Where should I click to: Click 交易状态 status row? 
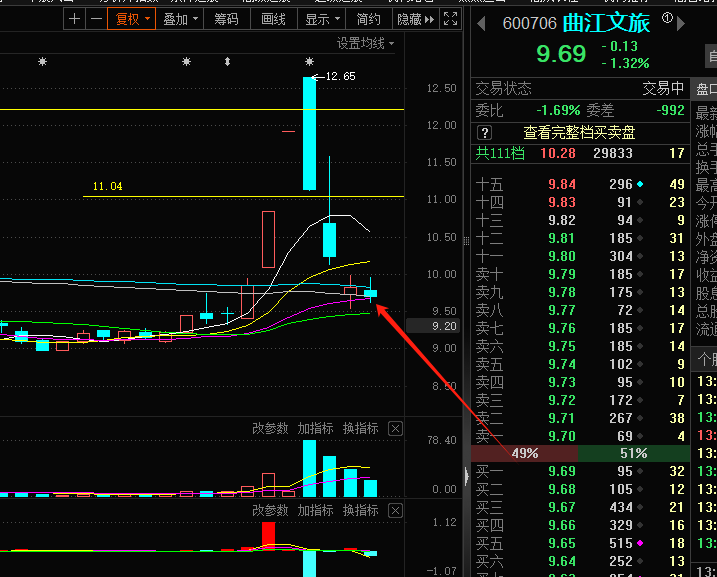(580, 88)
